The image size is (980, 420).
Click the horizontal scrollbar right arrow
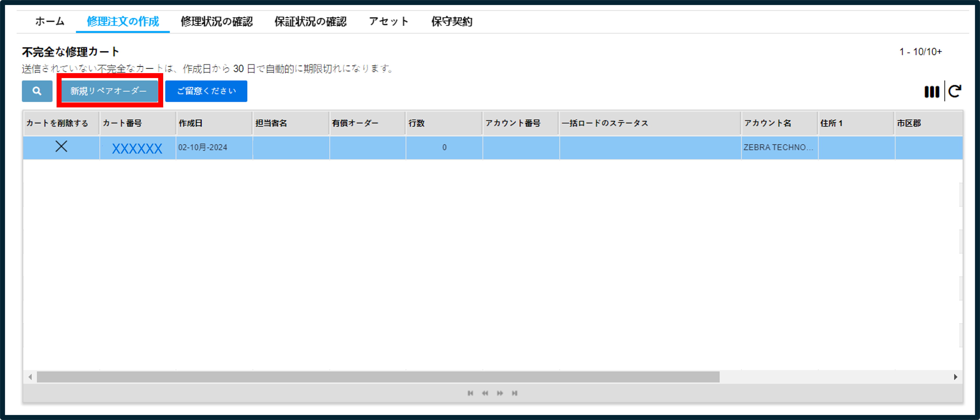[956, 377]
